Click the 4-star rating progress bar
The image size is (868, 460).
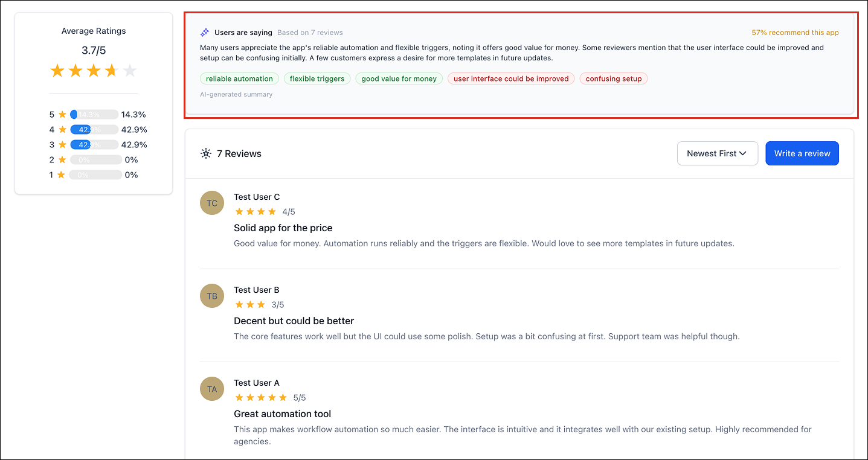[94, 129]
